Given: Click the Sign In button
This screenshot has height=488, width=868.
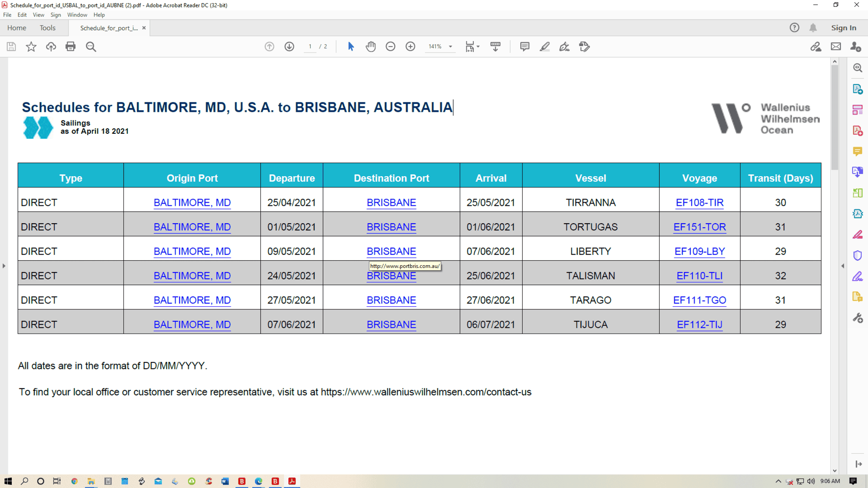Looking at the screenshot, I should pos(843,28).
